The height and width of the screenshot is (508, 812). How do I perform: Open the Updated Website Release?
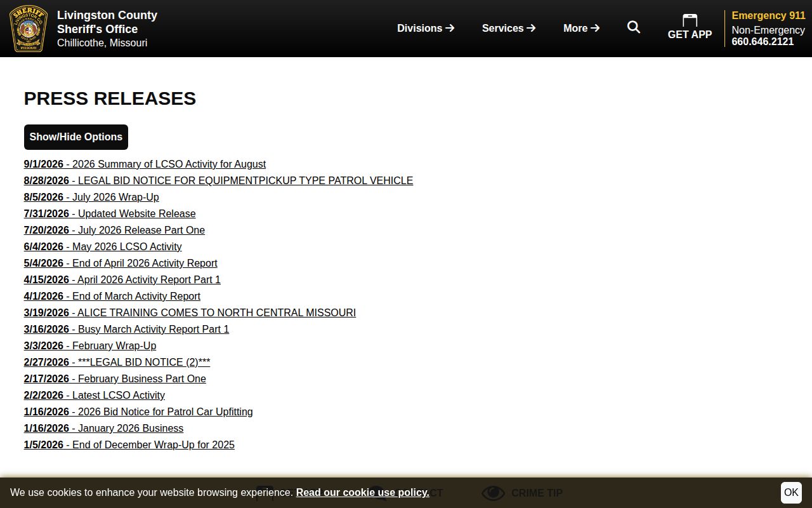(x=110, y=213)
